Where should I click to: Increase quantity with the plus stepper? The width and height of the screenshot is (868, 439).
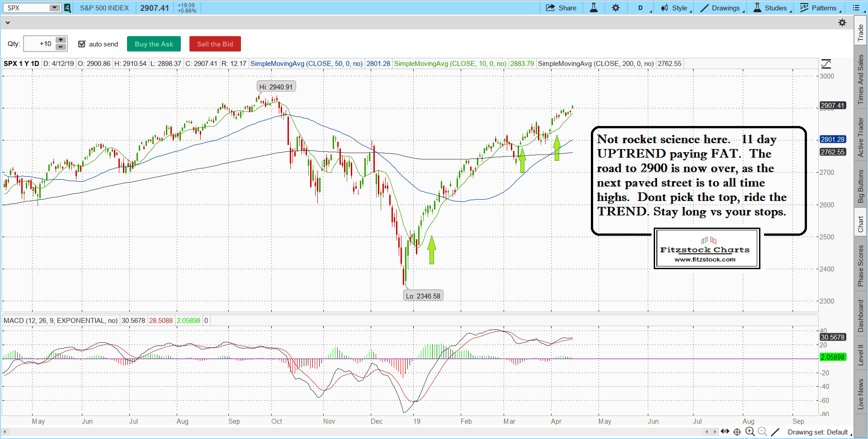[x=61, y=40]
